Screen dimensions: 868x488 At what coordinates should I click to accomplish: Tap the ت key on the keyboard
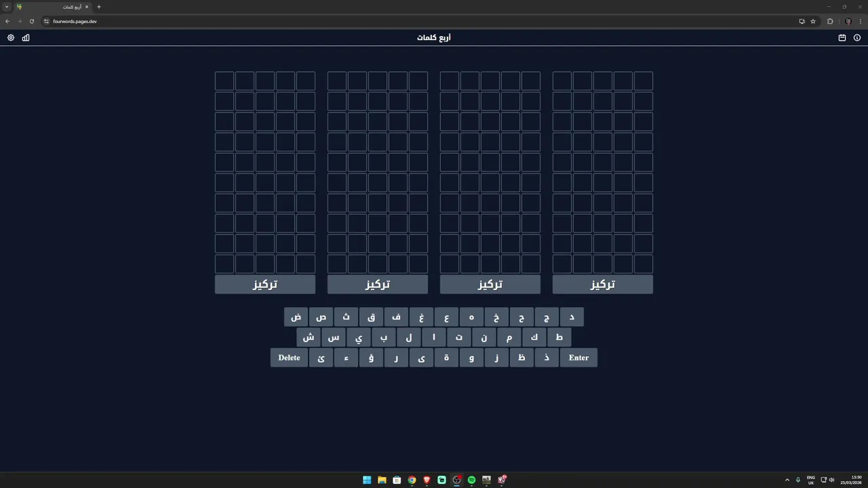point(459,338)
